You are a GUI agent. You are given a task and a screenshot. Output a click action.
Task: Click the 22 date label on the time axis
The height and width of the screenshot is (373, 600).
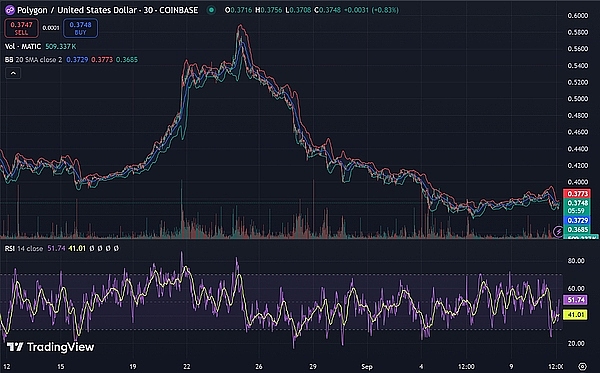click(187, 366)
